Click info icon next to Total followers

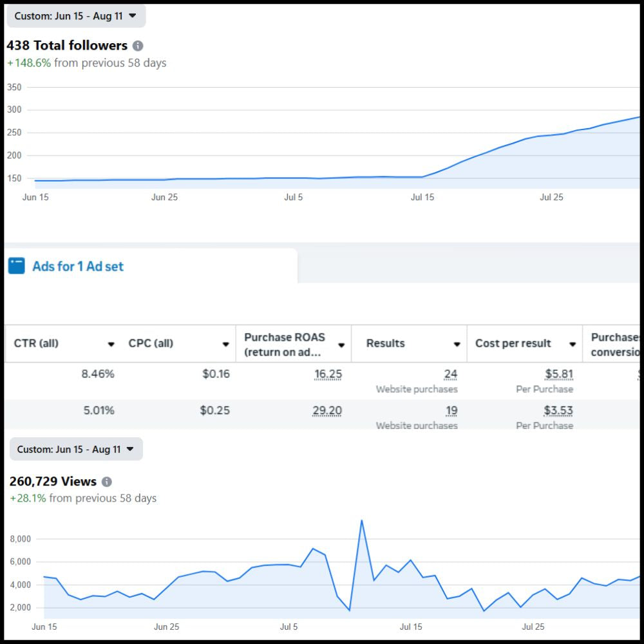[x=138, y=46]
